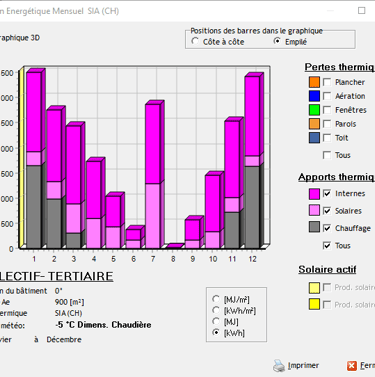Uncheck the Internes gains checkbox

coord(327,194)
